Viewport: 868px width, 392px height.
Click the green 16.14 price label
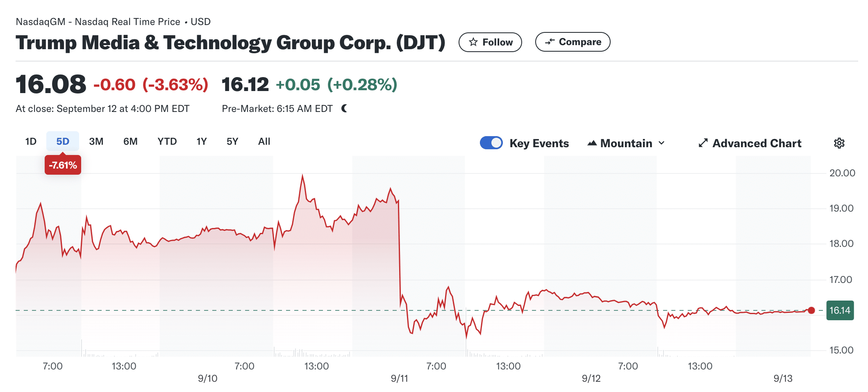pos(840,310)
